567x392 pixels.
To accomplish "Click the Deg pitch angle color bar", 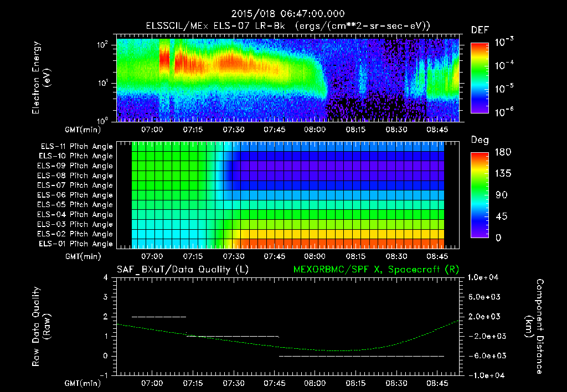I will coord(480,195).
